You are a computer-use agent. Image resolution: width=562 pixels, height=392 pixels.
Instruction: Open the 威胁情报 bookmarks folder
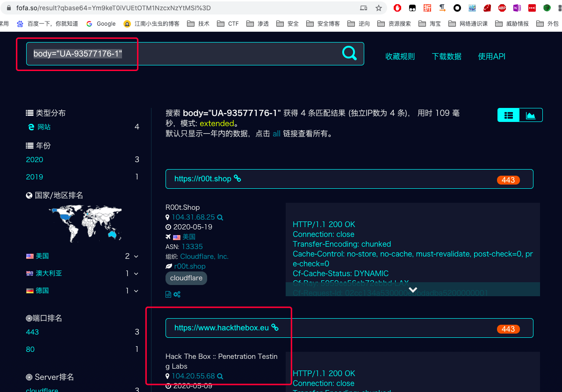[x=512, y=24]
